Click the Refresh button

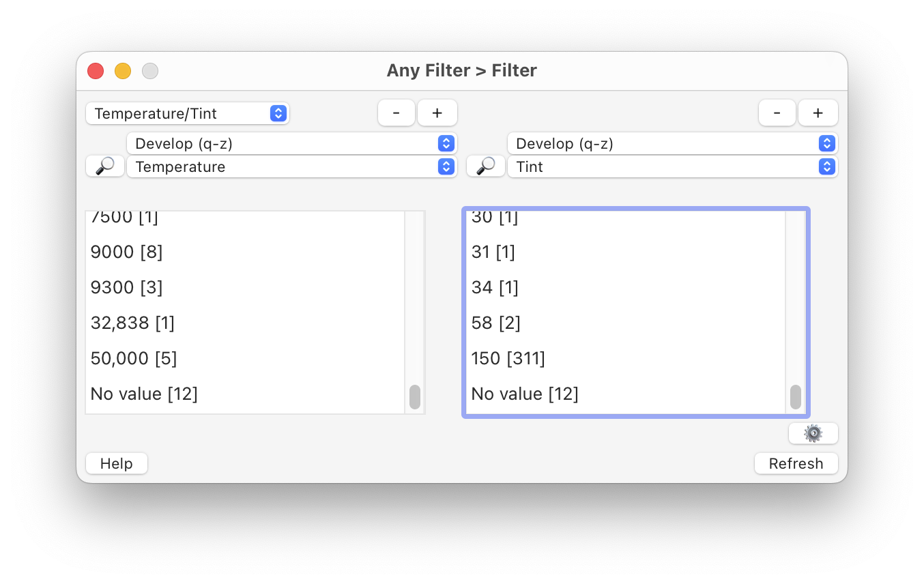[x=796, y=463]
